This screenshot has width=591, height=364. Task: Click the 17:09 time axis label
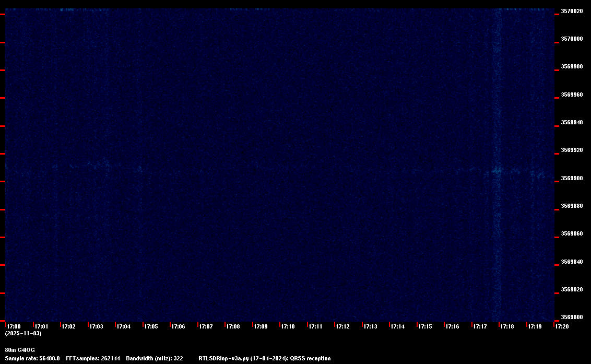pyautogui.click(x=261, y=326)
